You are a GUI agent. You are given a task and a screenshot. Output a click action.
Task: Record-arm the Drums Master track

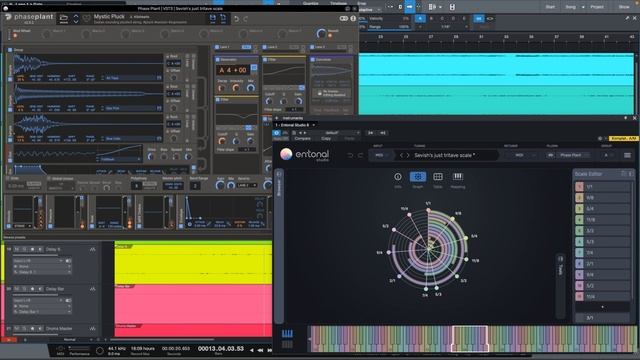(x=32, y=328)
